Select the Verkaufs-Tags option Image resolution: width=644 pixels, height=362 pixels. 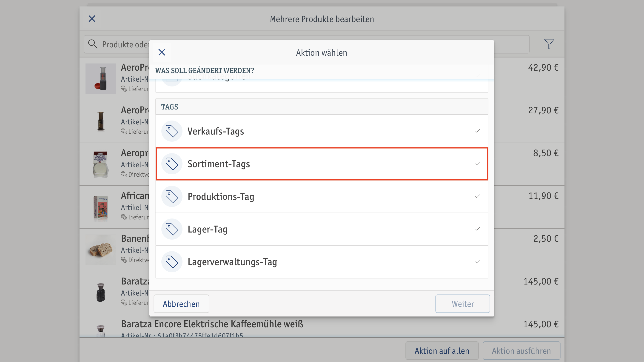pyautogui.click(x=322, y=131)
